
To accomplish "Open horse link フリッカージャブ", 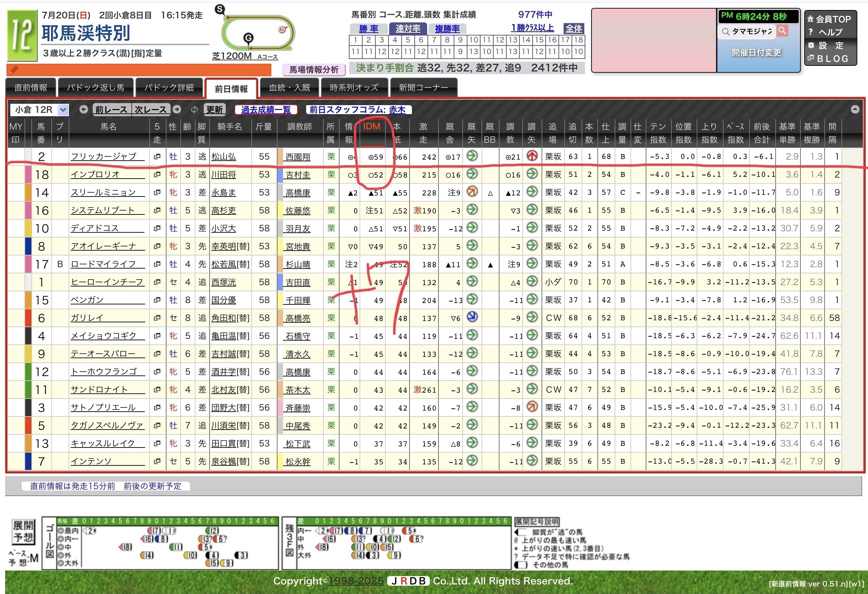I will (107, 157).
